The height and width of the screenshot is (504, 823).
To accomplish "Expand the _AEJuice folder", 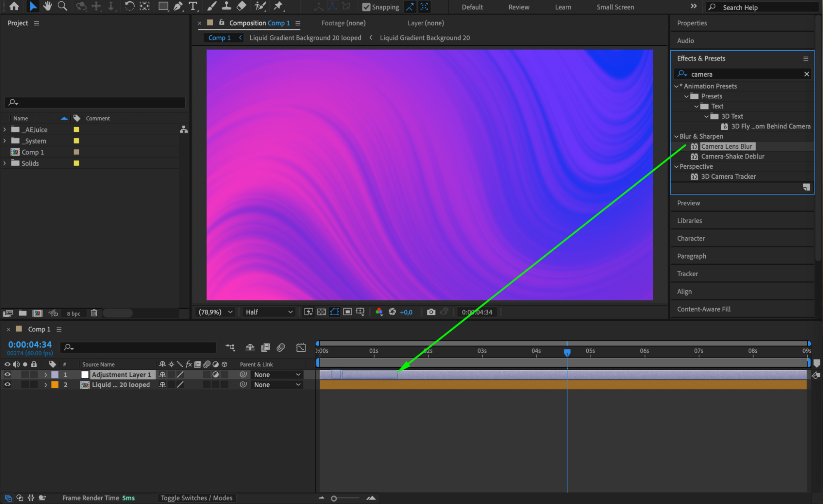I will click(5, 130).
